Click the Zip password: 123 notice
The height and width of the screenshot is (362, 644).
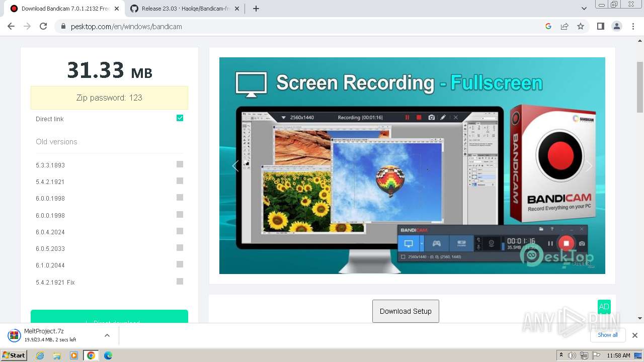(x=109, y=98)
